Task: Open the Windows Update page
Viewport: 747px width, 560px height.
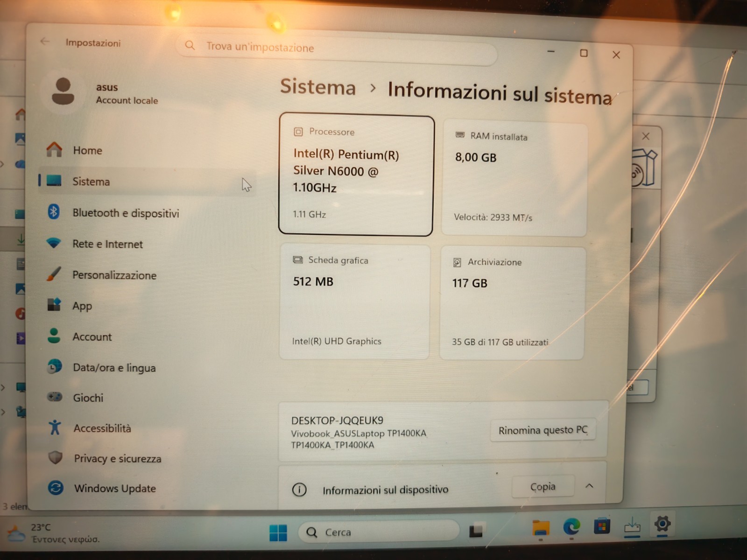Action: coord(147,488)
